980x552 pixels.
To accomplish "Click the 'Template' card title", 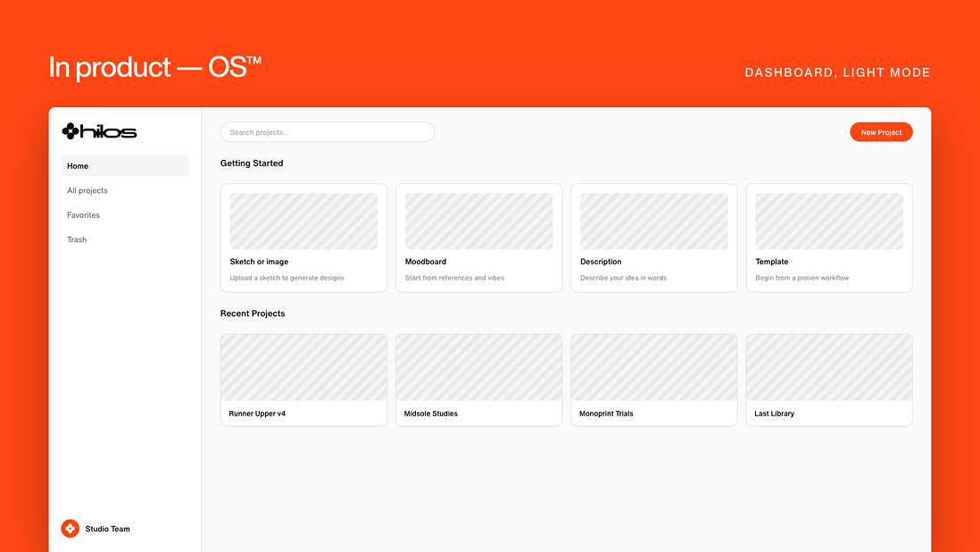I will click(772, 262).
